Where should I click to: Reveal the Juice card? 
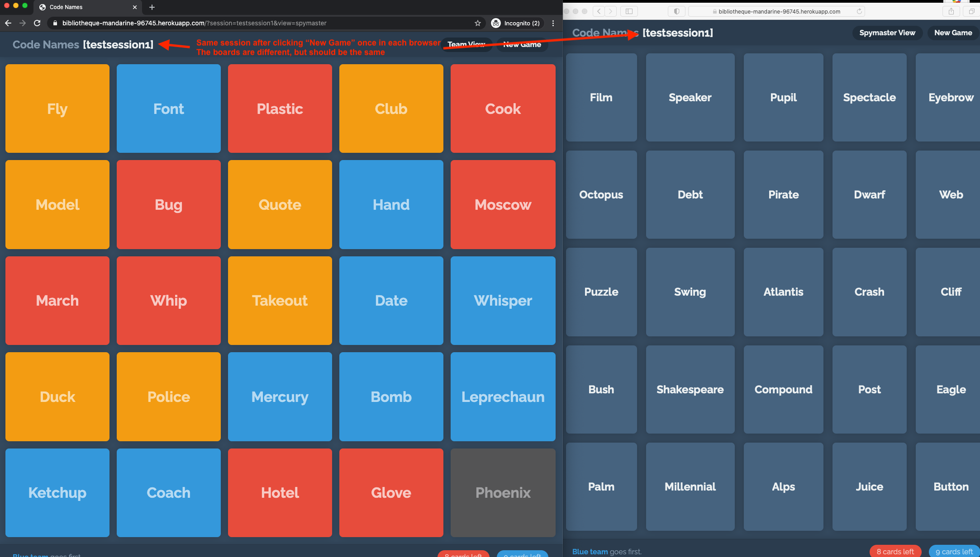click(x=870, y=486)
